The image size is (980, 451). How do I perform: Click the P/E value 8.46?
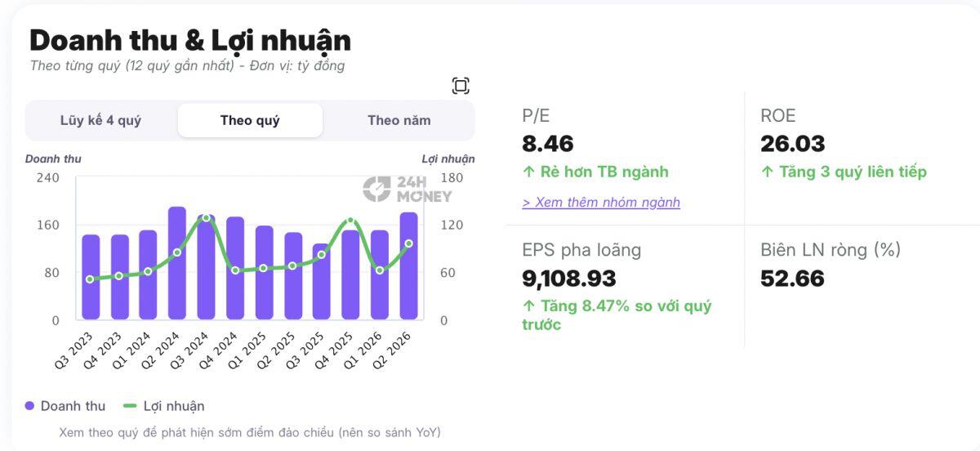pos(548,144)
